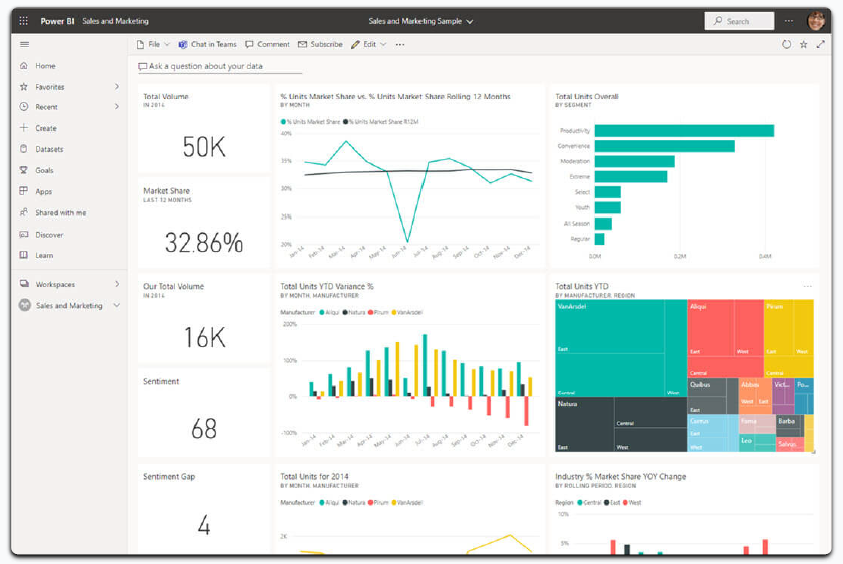Enter full screen mode icon
Screen dimensions: 843x564
tap(820, 45)
